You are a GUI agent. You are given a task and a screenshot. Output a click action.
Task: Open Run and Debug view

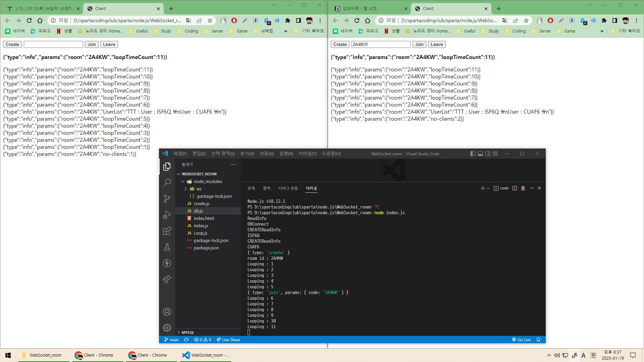point(167,215)
